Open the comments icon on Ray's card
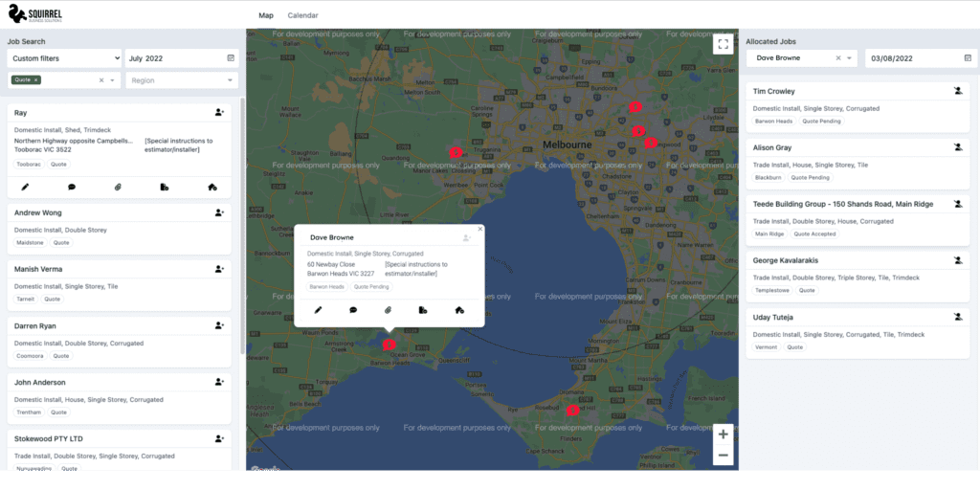980x490 pixels. (x=72, y=187)
